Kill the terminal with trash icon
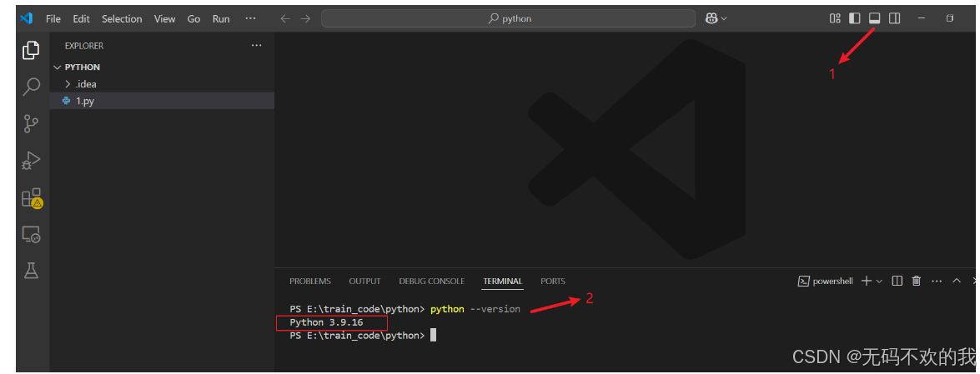Image resolution: width=980 pixels, height=374 pixels. pyautogui.click(x=917, y=281)
